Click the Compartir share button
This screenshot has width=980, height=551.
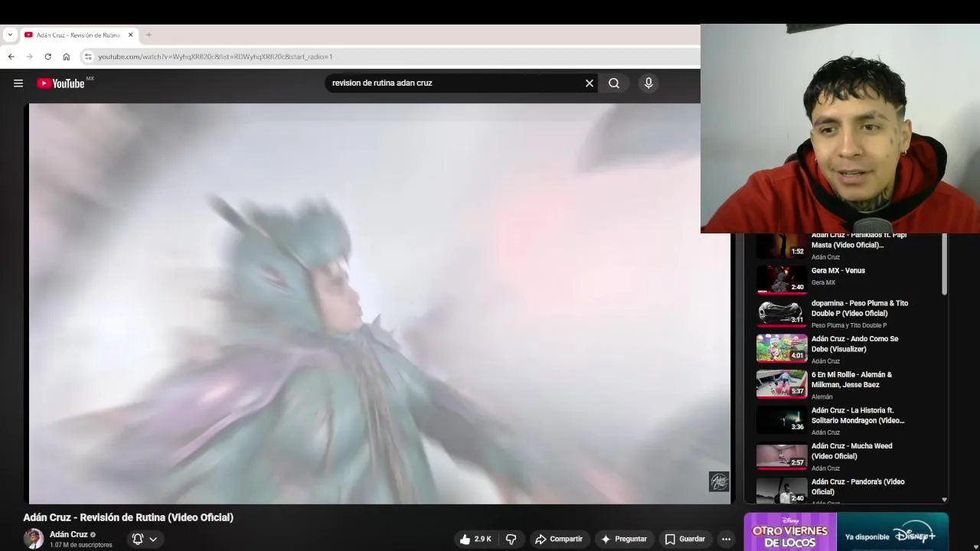click(x=559, y=539)
